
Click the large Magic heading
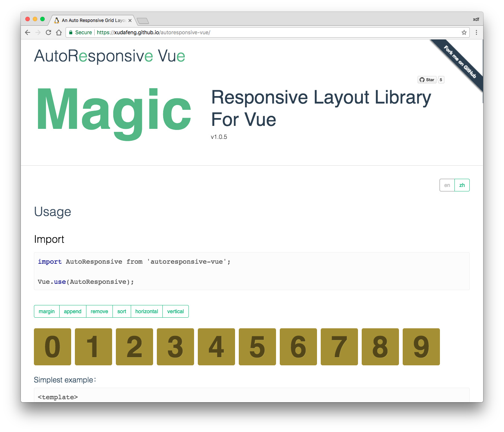[114, 114]
